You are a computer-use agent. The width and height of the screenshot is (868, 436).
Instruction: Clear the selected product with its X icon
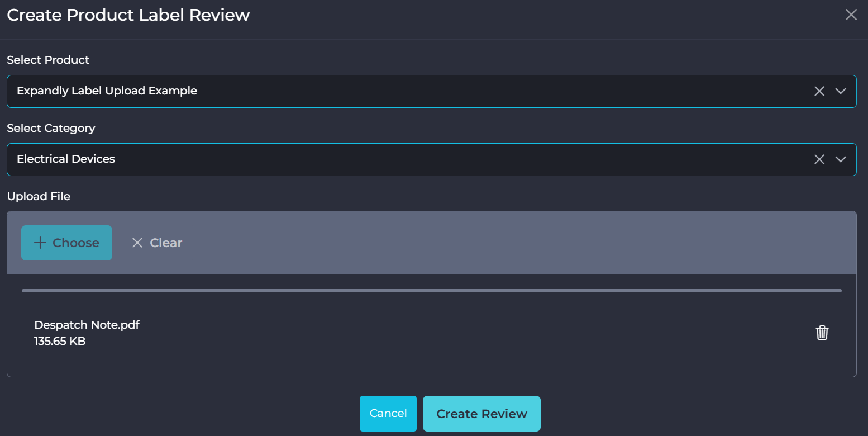[819, 91]
